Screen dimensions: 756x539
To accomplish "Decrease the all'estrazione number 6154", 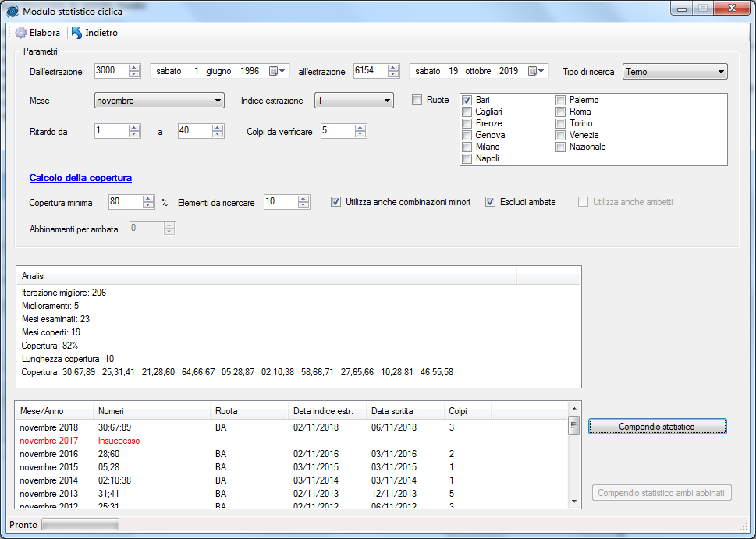I will (x=393, y=74).
